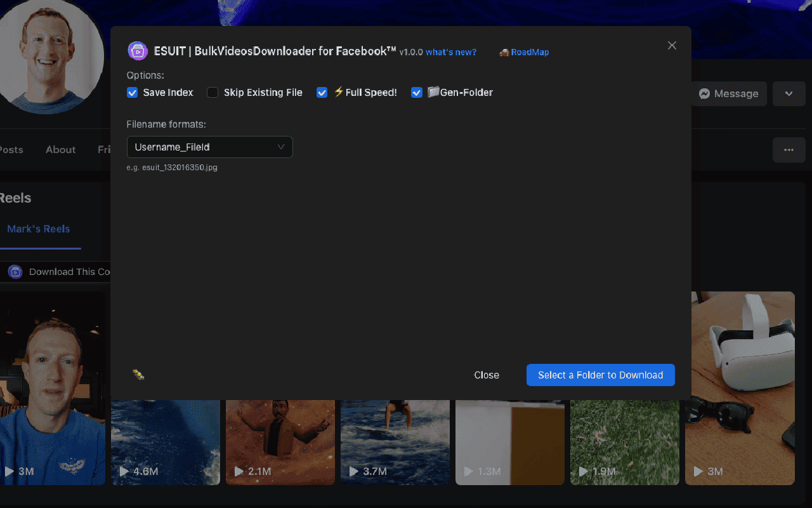Switch to the Posts tab
The image size is (812, 508).
tap(11, 150)
